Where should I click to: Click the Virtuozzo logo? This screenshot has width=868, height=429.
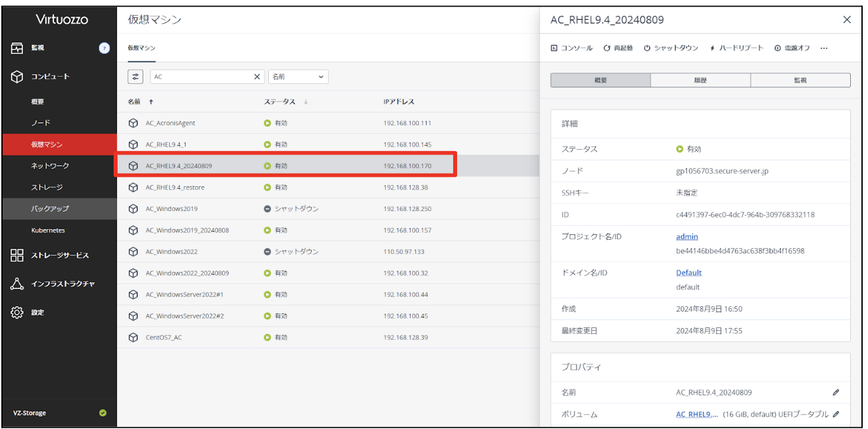(62, 20)
